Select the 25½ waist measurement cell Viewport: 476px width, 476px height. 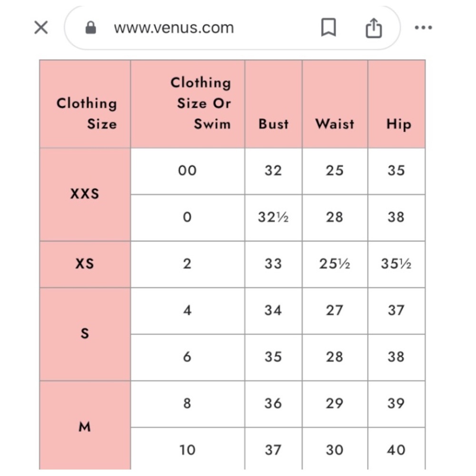(x=335, y=264)
